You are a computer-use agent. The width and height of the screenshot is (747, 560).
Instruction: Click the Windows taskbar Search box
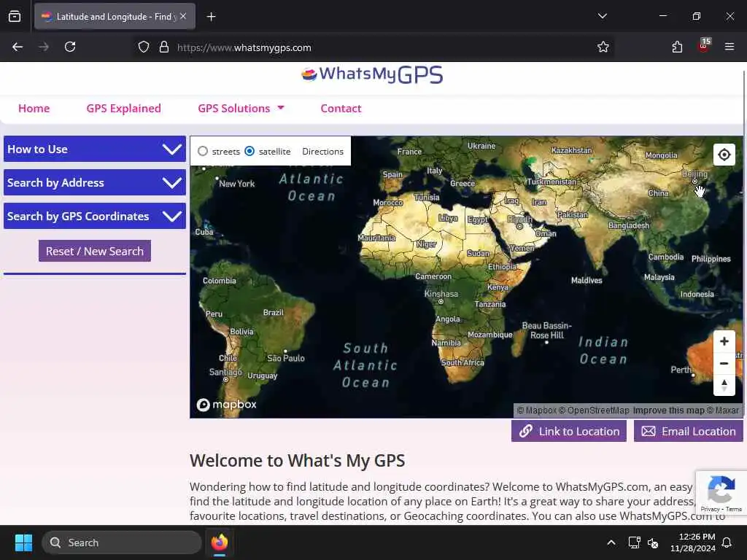tap(122, 542)
